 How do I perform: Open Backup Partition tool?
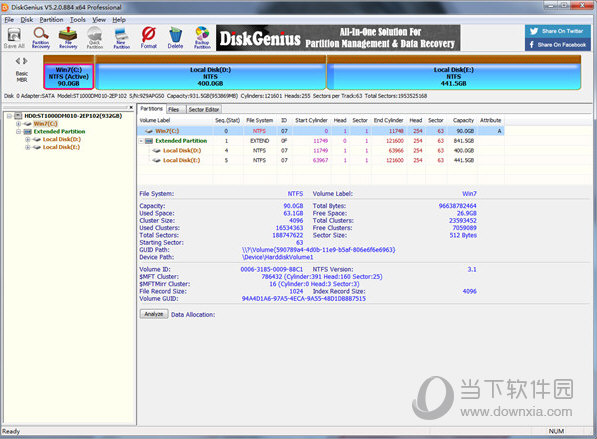pyautogui.click(x=202, y=38)
